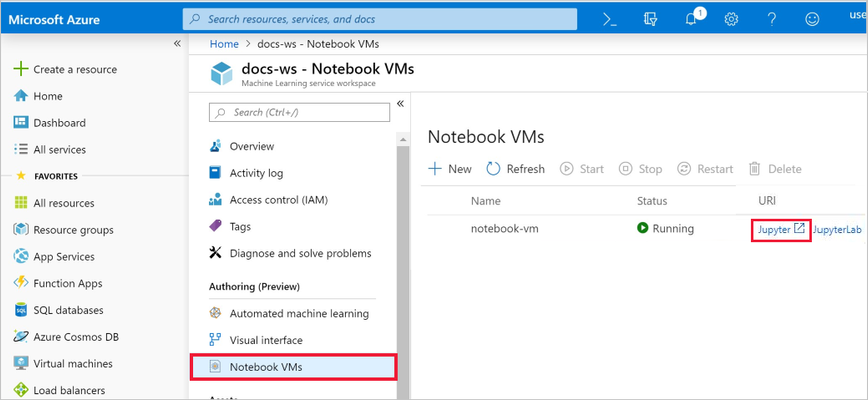Click the Name column header

(x=485, y=201)
